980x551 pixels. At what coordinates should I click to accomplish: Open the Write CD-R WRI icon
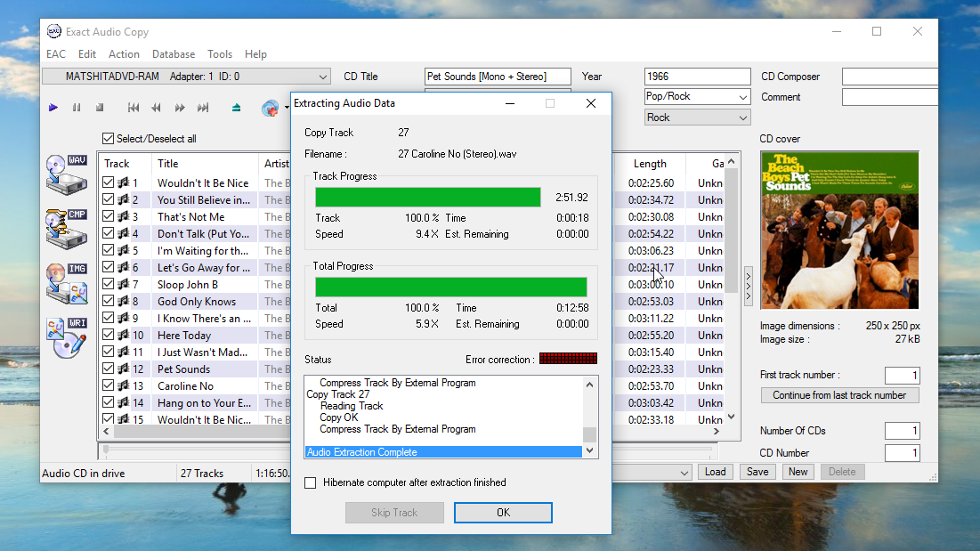pyautogui.click(x=67, y=336)
